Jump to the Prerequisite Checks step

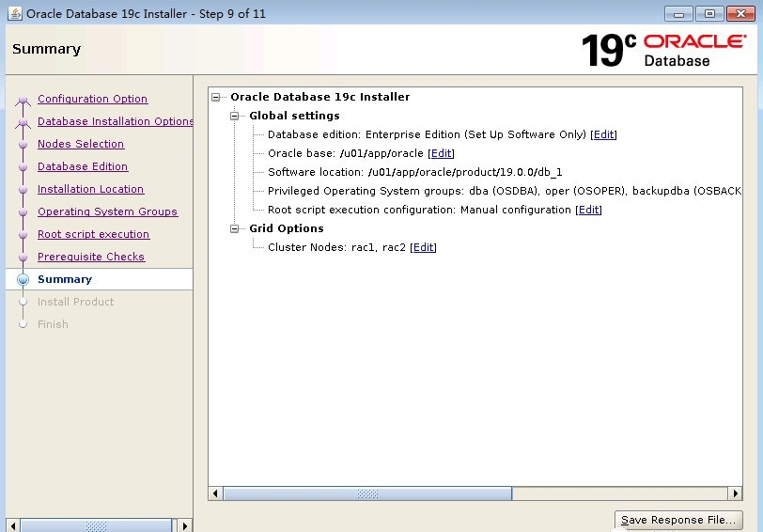(x=91, y=257)
